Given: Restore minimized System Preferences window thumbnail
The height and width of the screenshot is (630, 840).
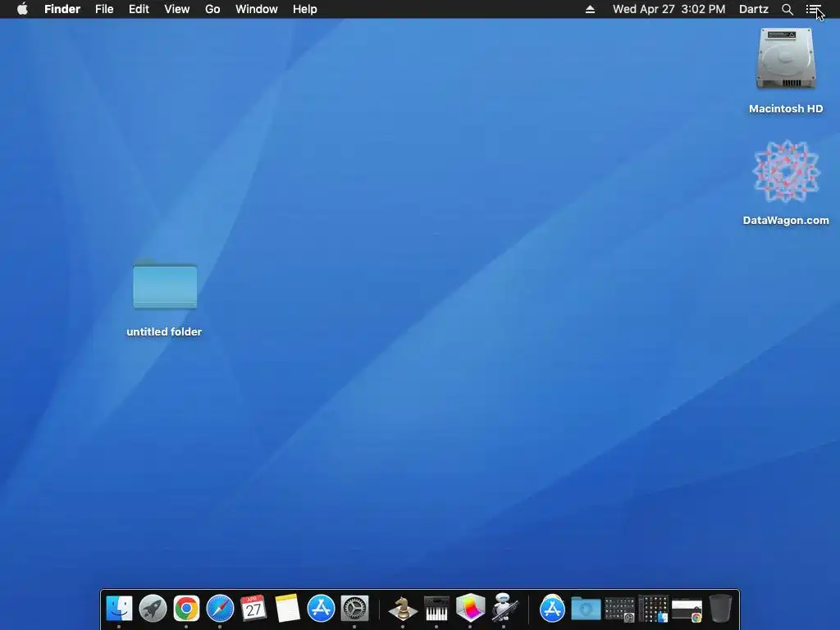Looking at the screenshot, I should (x=620, y=609).
